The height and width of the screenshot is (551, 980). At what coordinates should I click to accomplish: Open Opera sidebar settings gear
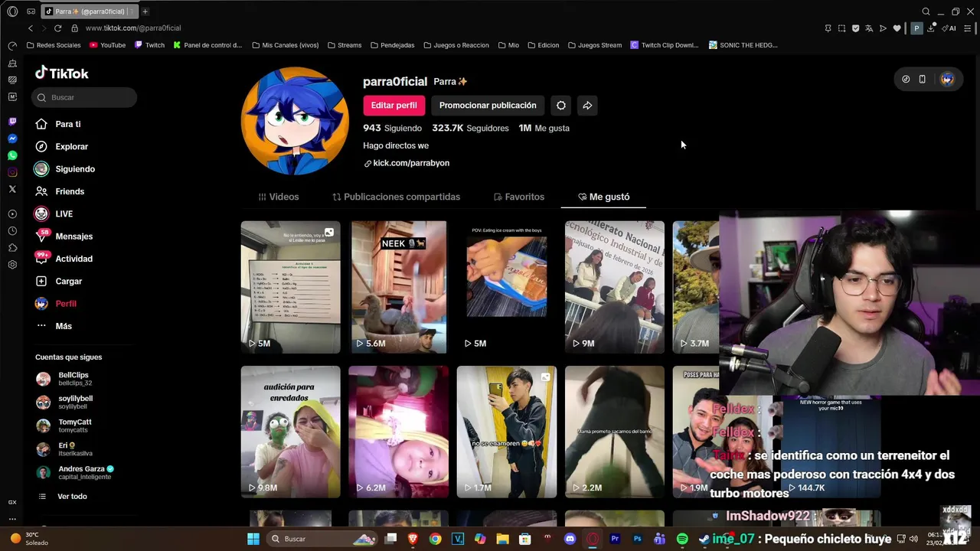point(12,265)
